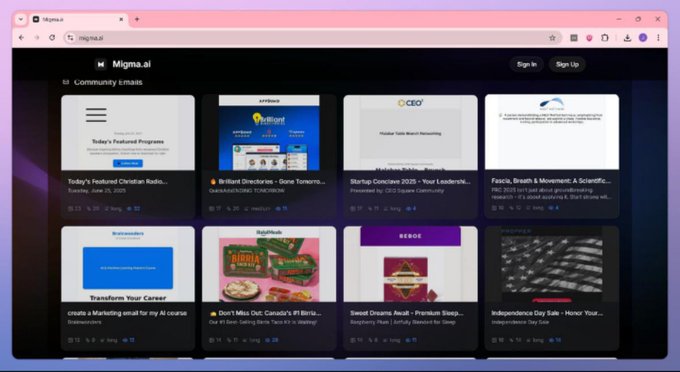The image size is (680, 372).
Task: Click the Migma.ai brand name text
Action: [131, 64]
